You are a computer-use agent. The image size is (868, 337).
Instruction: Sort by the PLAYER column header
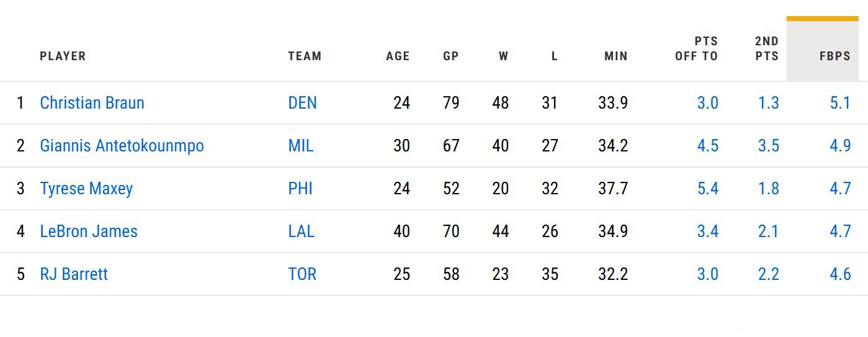(x=63, y=56)
